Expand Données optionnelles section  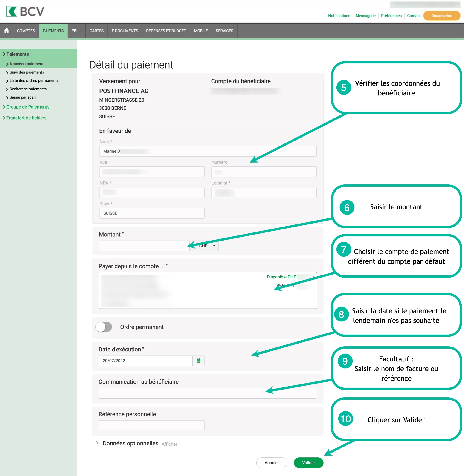tap(130, 443)
